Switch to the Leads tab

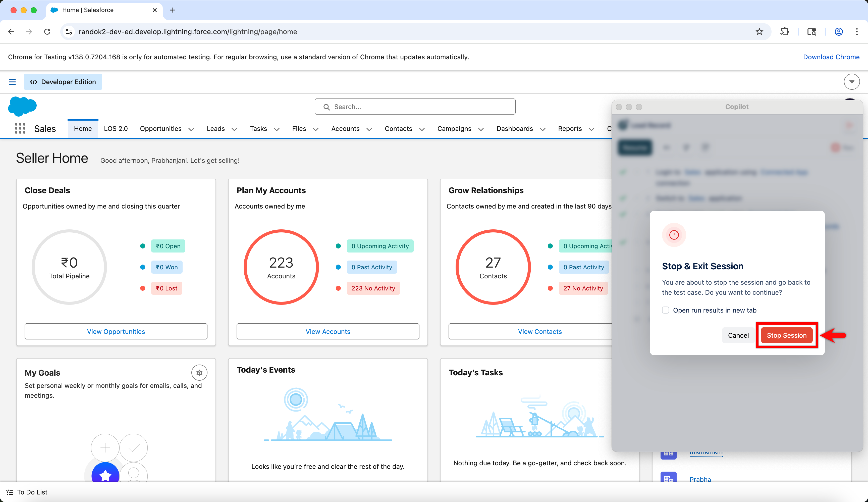pyautogui.click(x=216, y=128)
